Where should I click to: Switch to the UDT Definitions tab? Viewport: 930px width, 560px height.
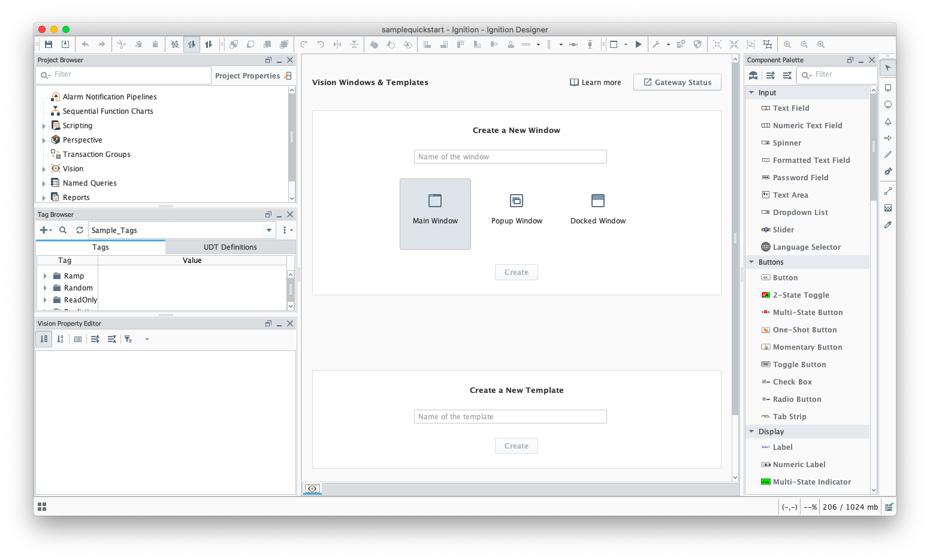point(230,247)
